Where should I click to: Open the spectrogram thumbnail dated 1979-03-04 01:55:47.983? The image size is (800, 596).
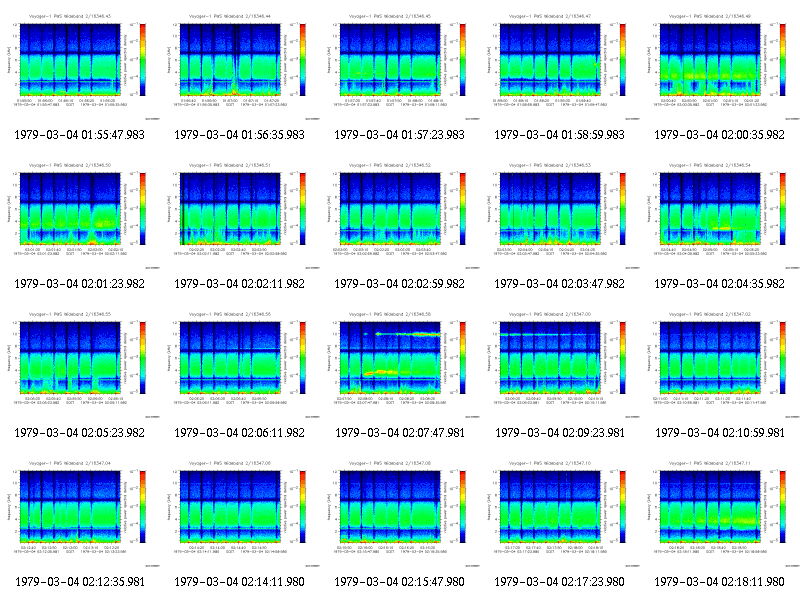[x=80, y=66]
